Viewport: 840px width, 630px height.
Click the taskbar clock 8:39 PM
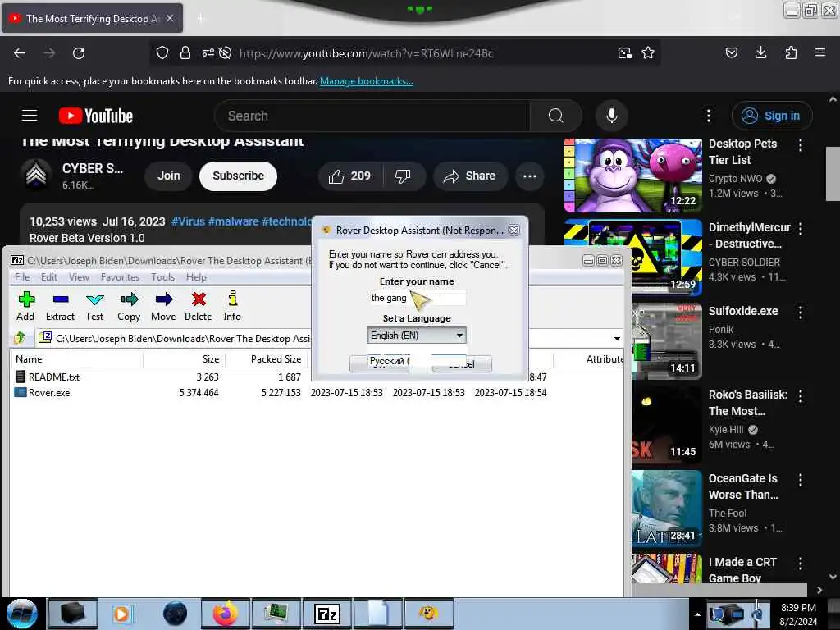point(798,608)
